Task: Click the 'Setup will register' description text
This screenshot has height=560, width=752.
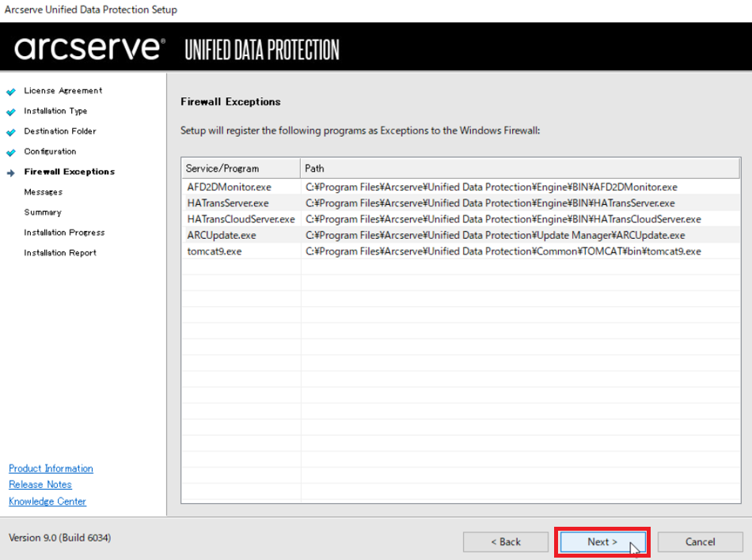Action: click(x=360, y=131)
